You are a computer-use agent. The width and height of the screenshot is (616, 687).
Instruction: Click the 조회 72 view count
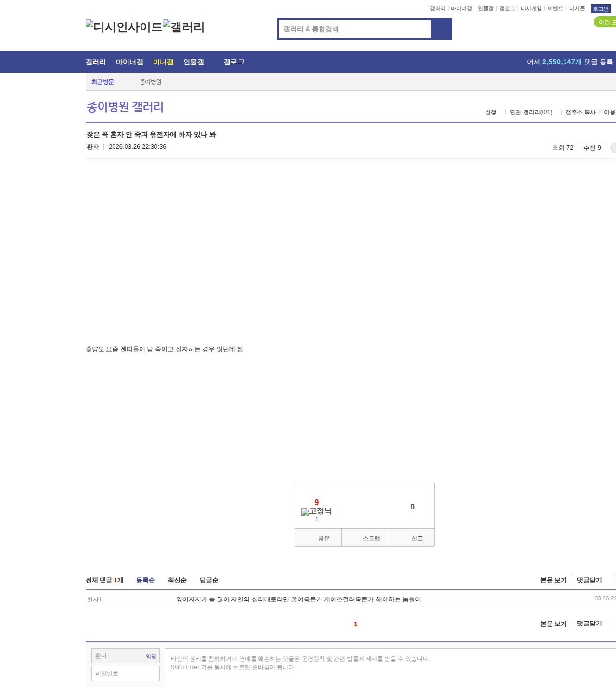(563, 148)
